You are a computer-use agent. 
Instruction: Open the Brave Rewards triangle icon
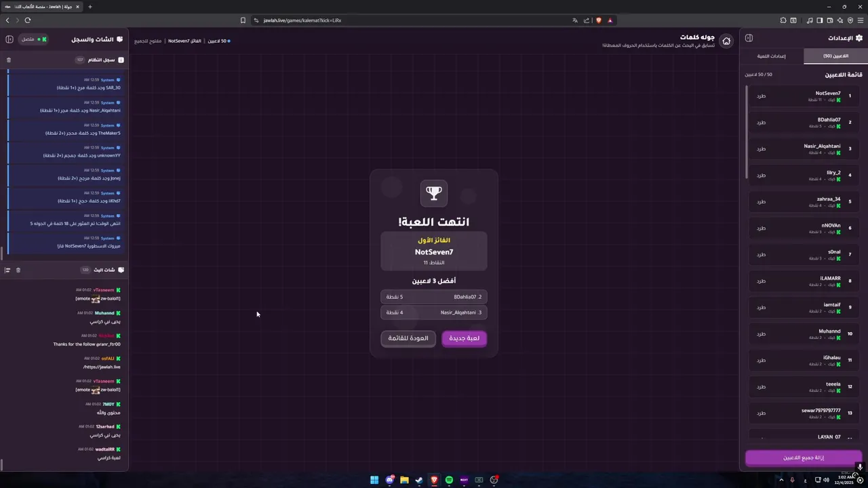click(610, 20)
